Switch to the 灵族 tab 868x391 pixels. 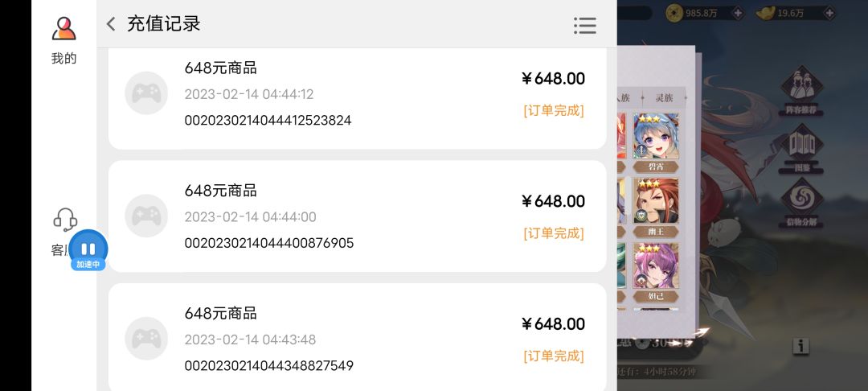point(664,98)
